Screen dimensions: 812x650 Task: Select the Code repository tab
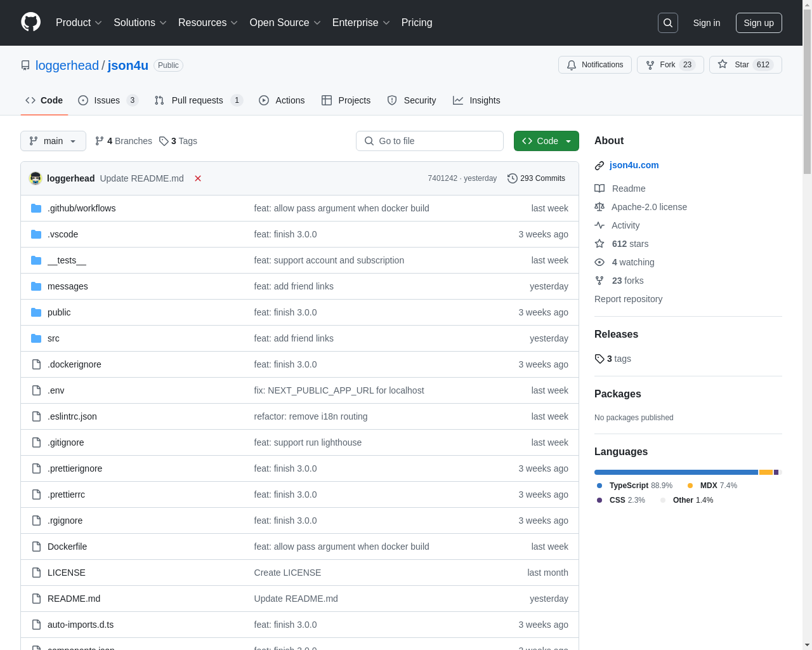point(44,100)
